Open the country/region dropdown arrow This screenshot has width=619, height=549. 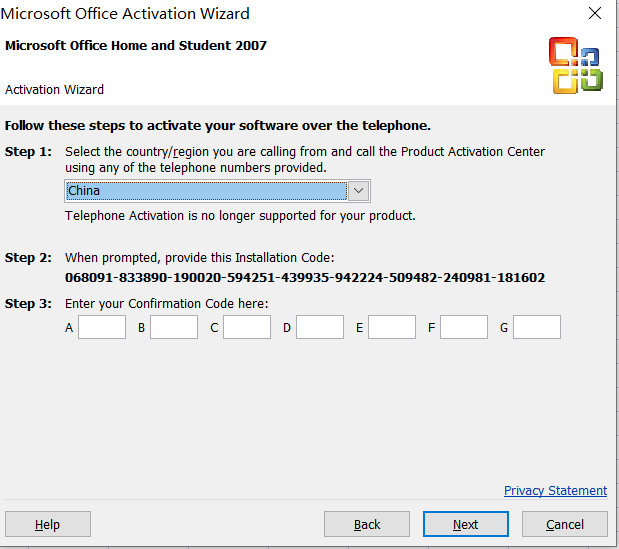coord(358,191)
